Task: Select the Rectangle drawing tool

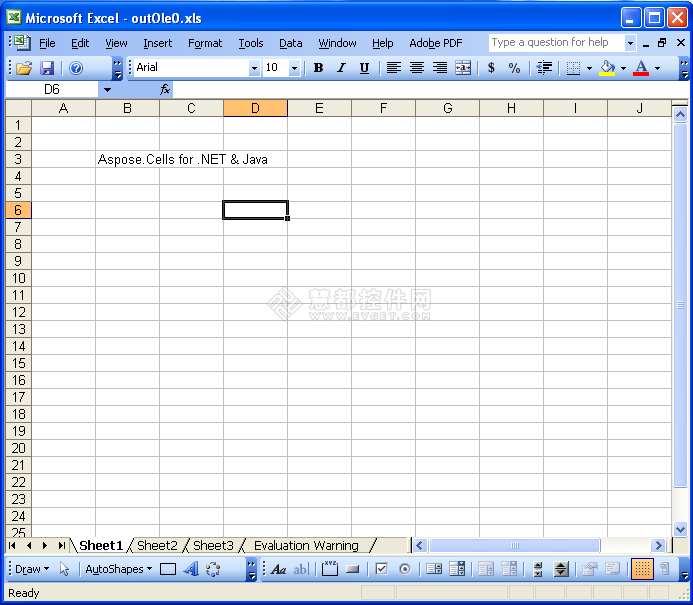Action: [168, 569]
